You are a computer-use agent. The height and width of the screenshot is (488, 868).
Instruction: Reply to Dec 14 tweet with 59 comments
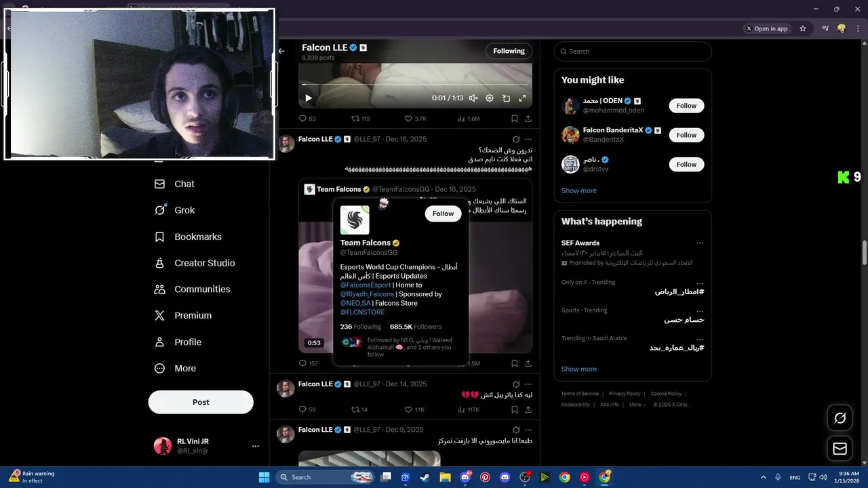307,409
